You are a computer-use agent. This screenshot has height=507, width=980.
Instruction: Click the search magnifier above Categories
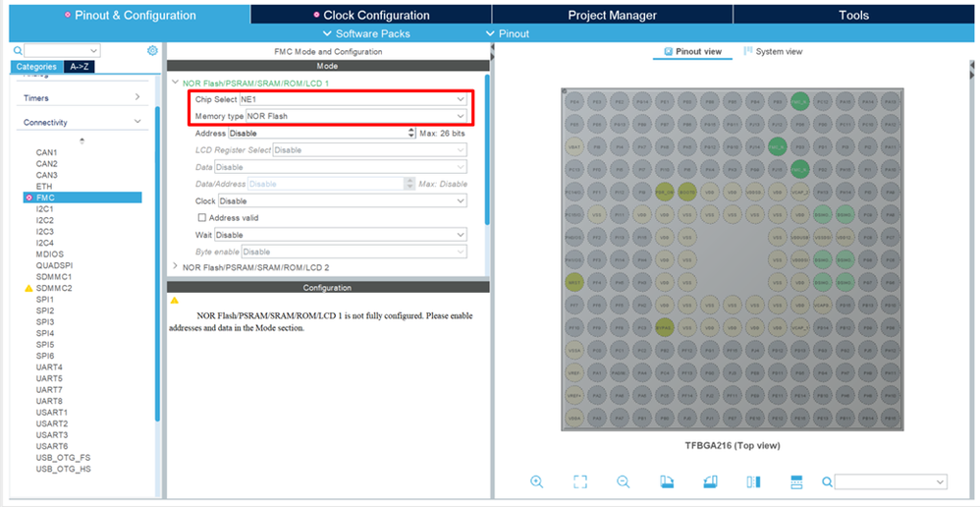pyautogui.click(x=18, y=51)
